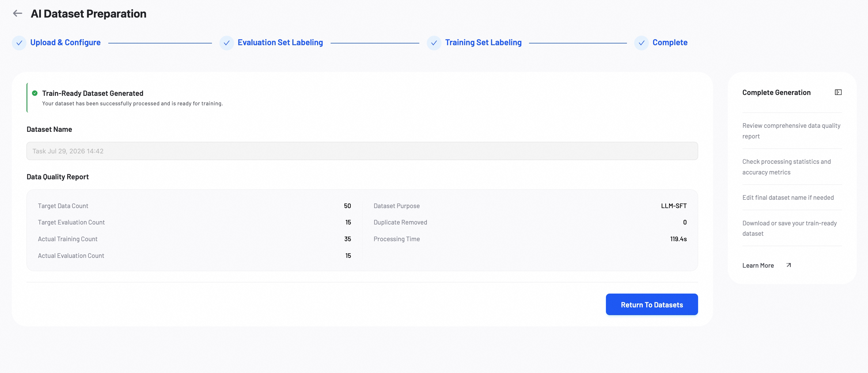Click the Dataset Name label
Image resolution: width=868 pixels, height=373 pixels.
[49, 129]
